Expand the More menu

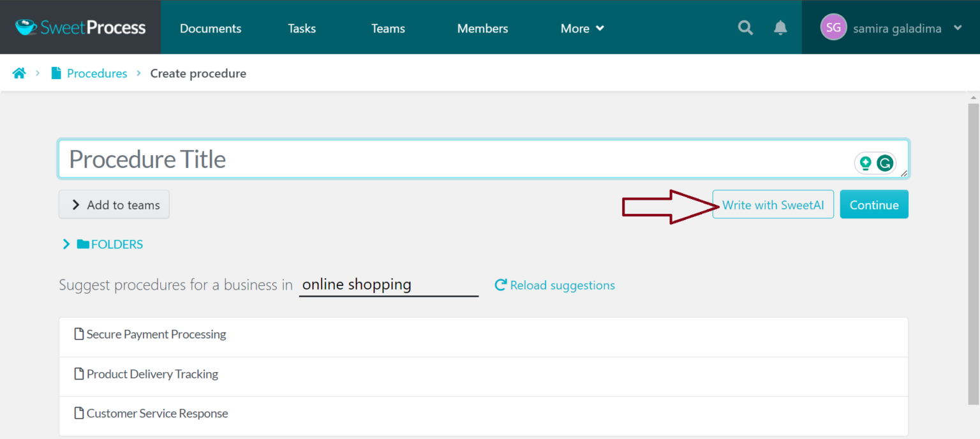coord(582,28)
